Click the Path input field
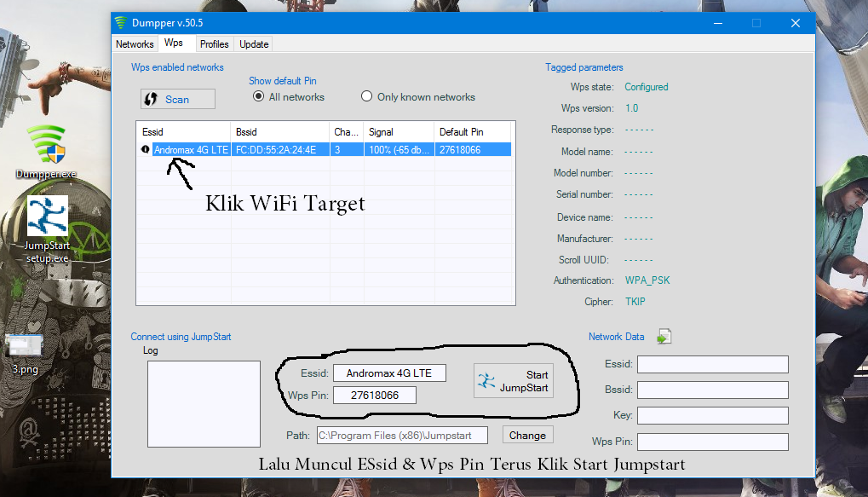 [402, 436]
